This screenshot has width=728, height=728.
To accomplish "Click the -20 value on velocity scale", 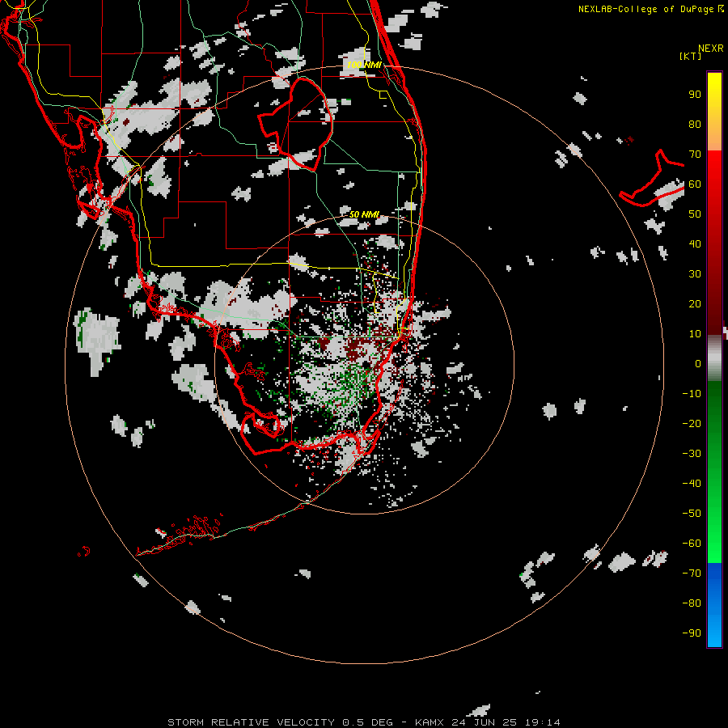I will (692, 423).
